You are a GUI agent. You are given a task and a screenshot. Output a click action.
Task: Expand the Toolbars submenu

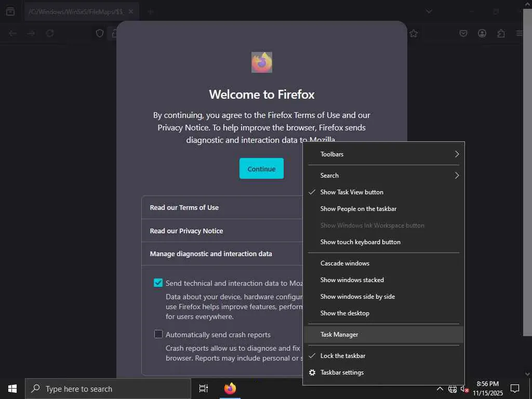tap(383, 154)
